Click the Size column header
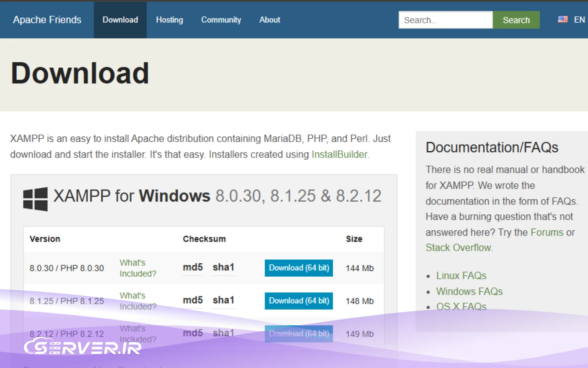Screen dimensions: 588x368 (354, 239)
